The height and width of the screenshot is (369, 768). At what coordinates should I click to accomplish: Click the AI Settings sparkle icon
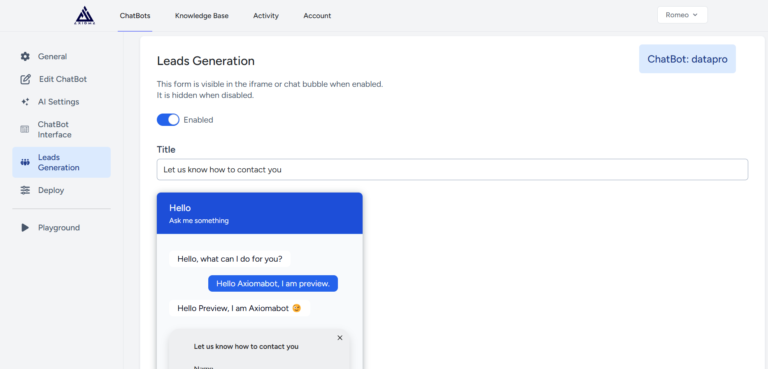25,102
